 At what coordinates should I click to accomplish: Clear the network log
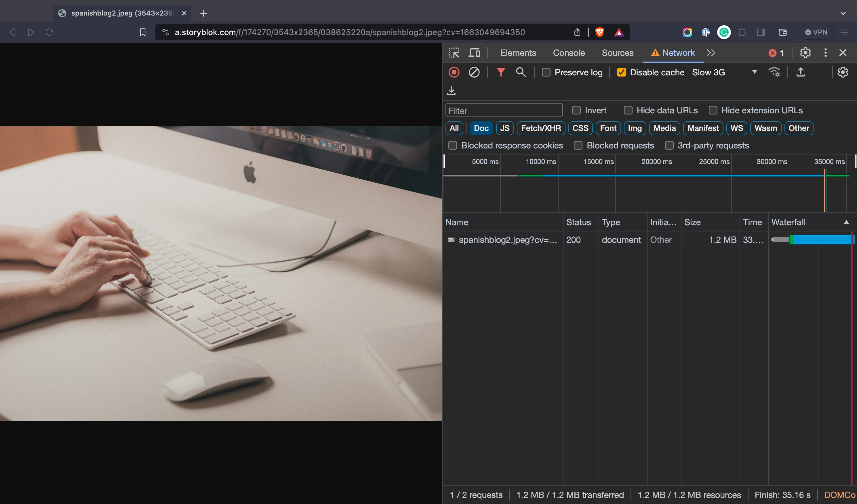tap(474, 72)
